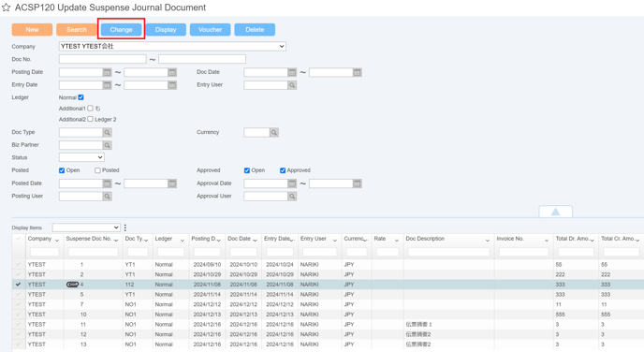Toggle the Posted Open checkbox

pos(62,170)
